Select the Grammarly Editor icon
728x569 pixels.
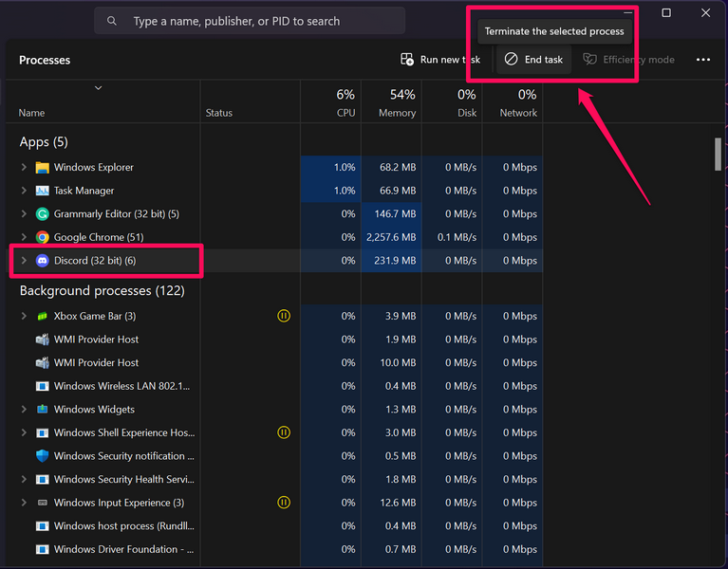(42, 214)
